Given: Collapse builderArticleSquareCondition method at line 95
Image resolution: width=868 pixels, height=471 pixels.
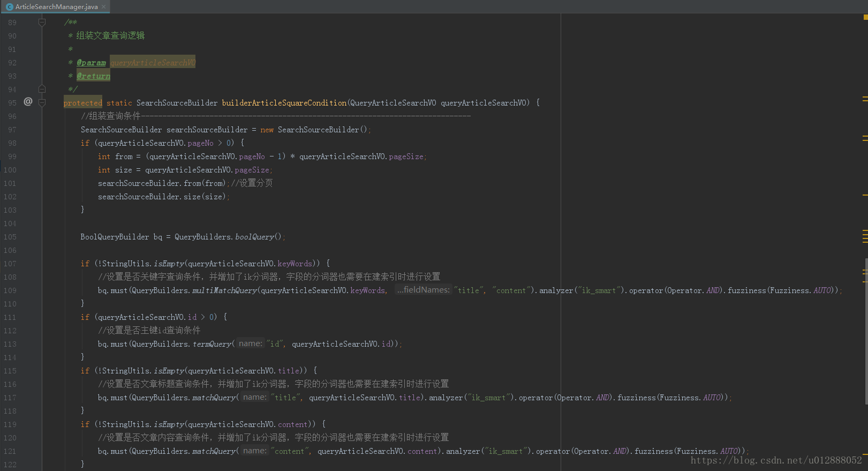Looking at the screenshot, I should pyautogui.click(x=42, y=102).
